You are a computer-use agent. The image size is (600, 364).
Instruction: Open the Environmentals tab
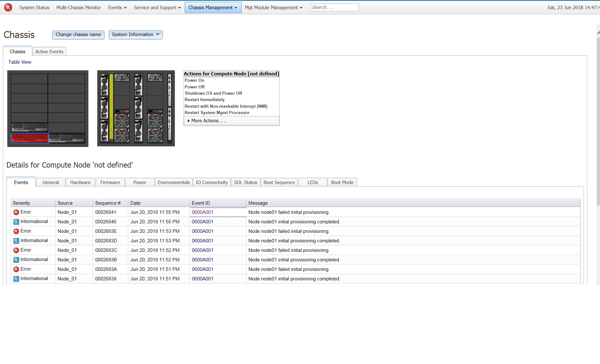pyautogui.click(x=174, y=182)
